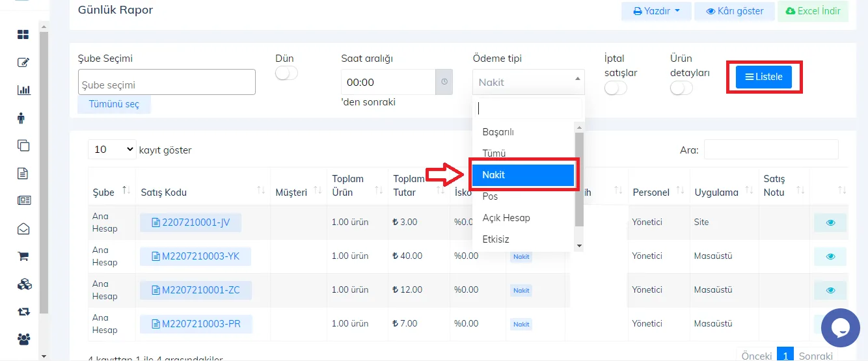The image size is (868, 361).
Task: Toggle the Ürün detayları switch
Action: point(681,88)
